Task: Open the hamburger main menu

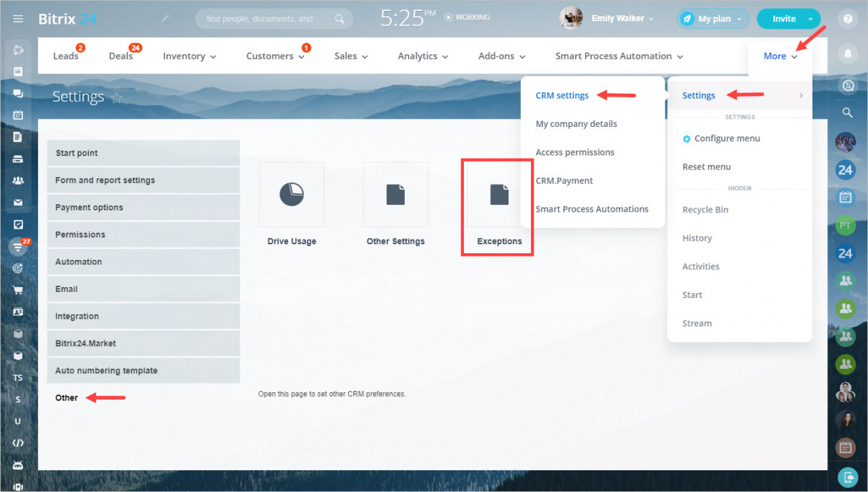Action: tap(18, 19)
